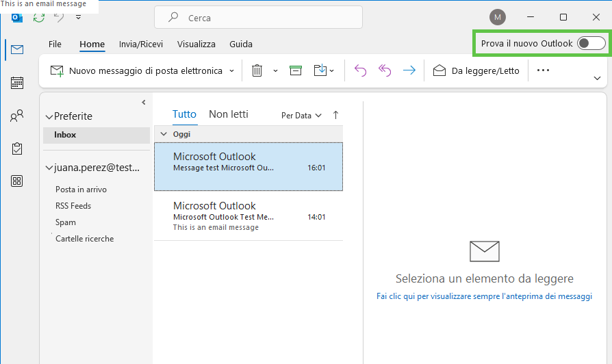612x364 pixels.
Task: Click the Archive icon in ribbon
Action: click(x=296, y=70)
